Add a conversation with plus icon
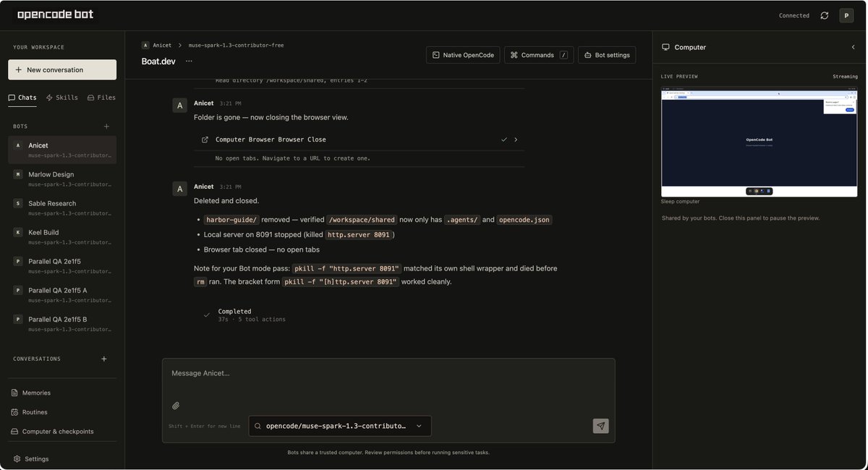This screenshot has height=470, width=868. [104, 359]
